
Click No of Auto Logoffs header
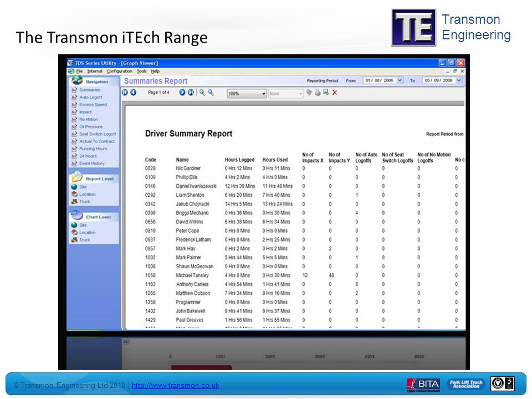(366, 157)
